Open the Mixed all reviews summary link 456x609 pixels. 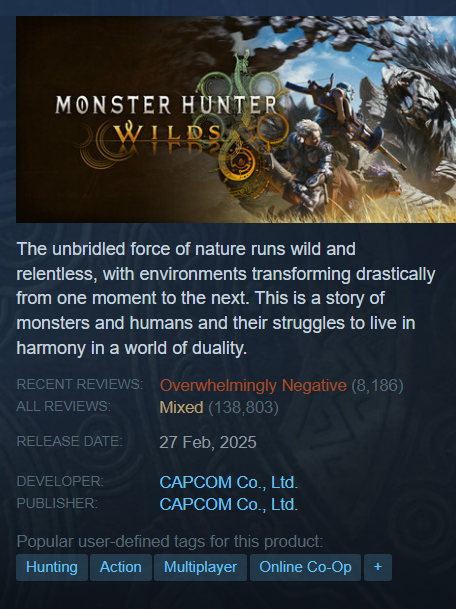[x=181, y=407]
